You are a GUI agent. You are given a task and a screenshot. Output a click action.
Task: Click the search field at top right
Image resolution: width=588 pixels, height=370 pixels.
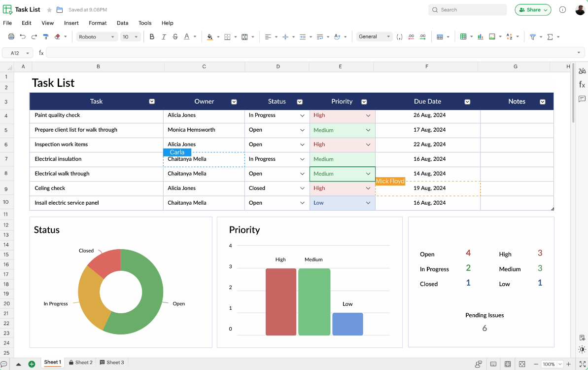[467, 9]
